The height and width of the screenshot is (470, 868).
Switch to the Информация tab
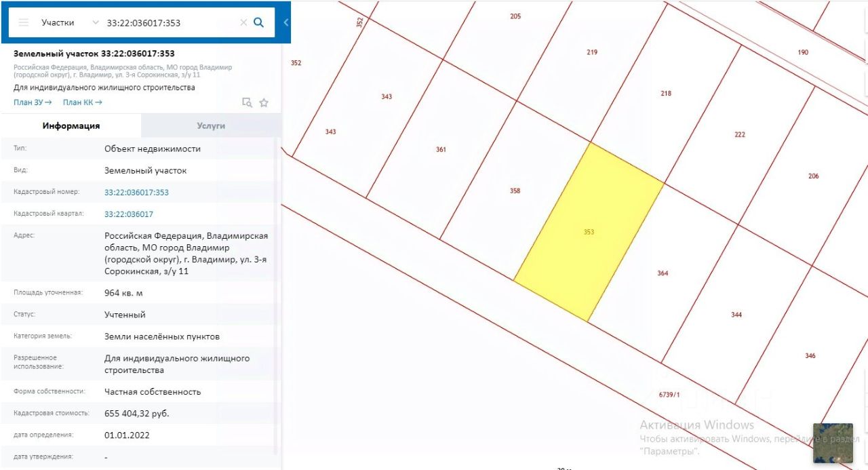71,125
